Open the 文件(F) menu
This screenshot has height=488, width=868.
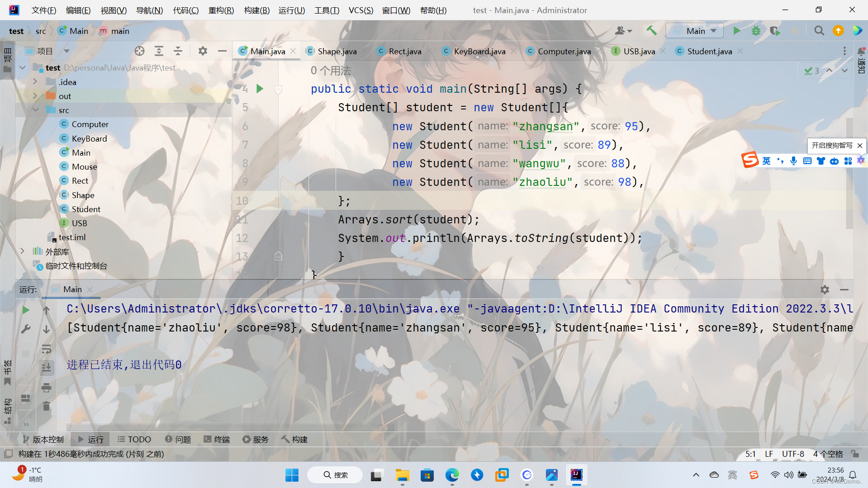[44, 10]
